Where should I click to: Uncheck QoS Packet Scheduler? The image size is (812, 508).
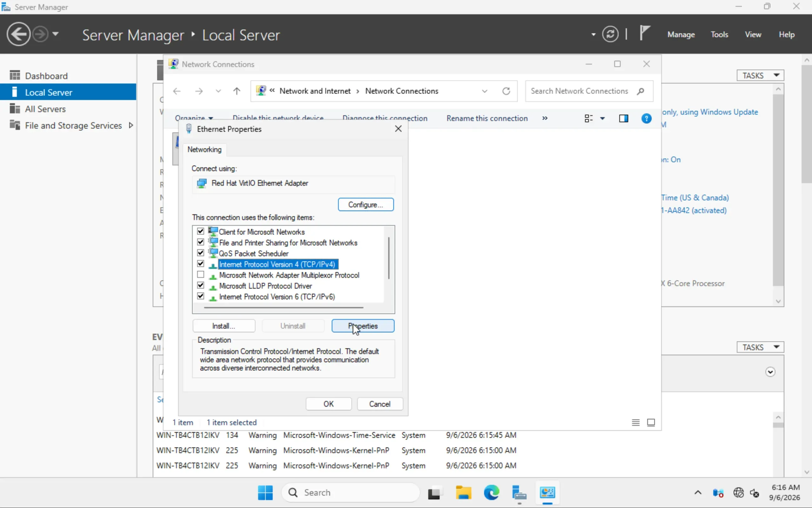[x=201, y=253]
